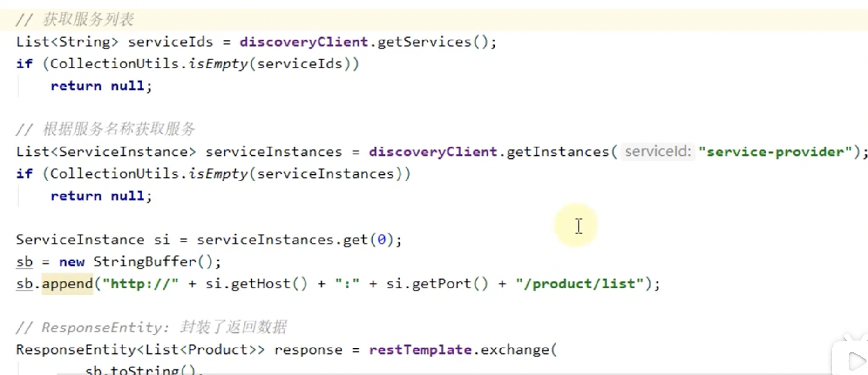Click the highlighted append method call
The width and height of the screenshot is (868, 375).
(68, 284)
